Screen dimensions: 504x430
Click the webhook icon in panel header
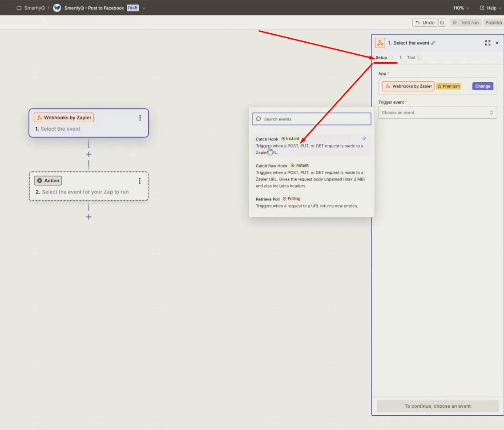[380, 43]
